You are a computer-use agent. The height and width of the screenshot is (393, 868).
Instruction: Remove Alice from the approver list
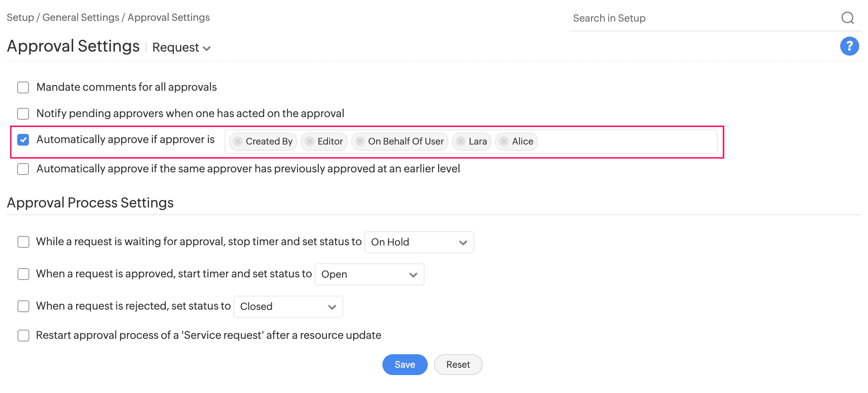pos(504,141)
